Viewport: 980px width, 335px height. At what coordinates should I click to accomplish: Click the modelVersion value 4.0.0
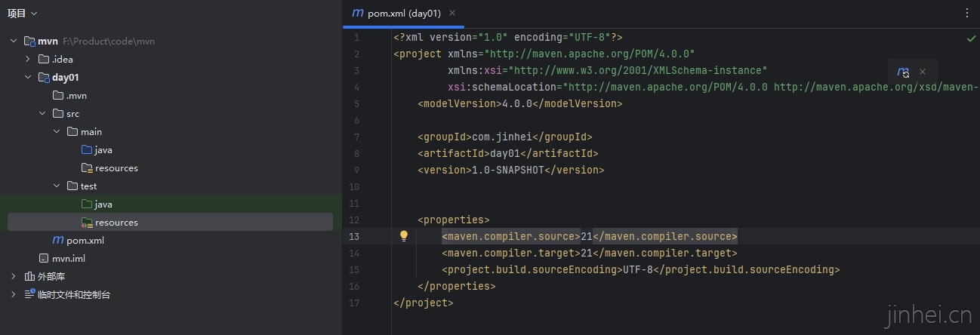[517, 103]
